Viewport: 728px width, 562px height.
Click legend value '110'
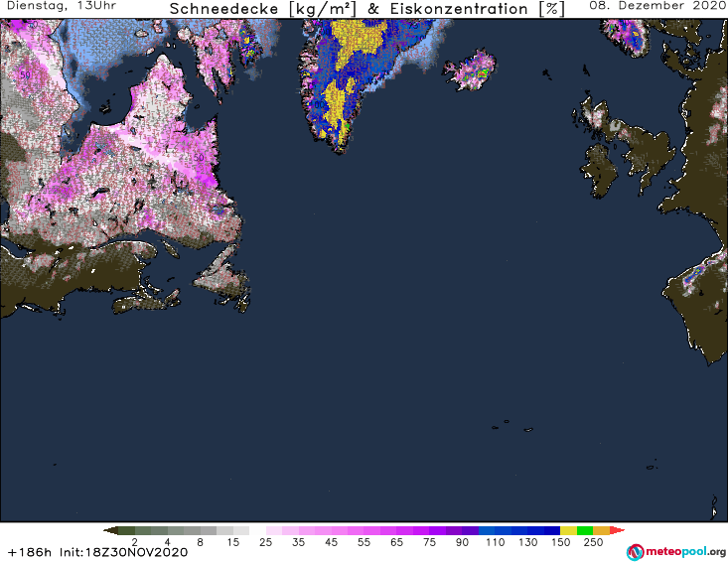(495, 542)
